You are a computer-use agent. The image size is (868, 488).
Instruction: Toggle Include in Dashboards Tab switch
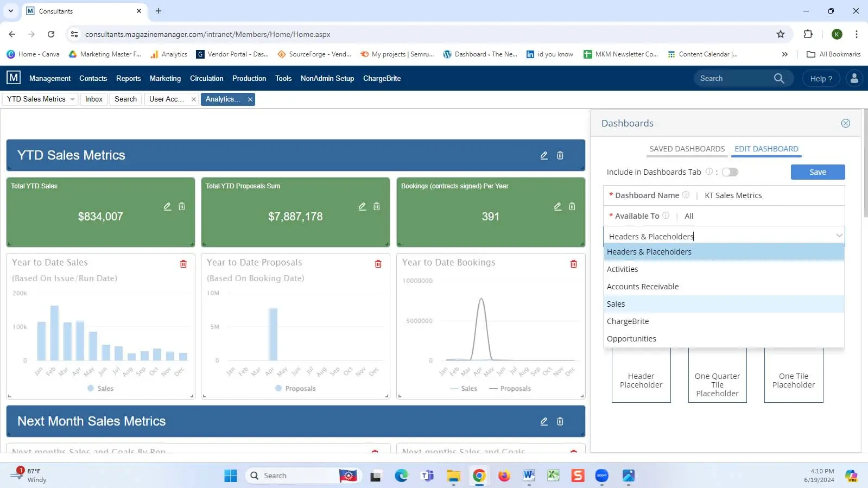730,172
